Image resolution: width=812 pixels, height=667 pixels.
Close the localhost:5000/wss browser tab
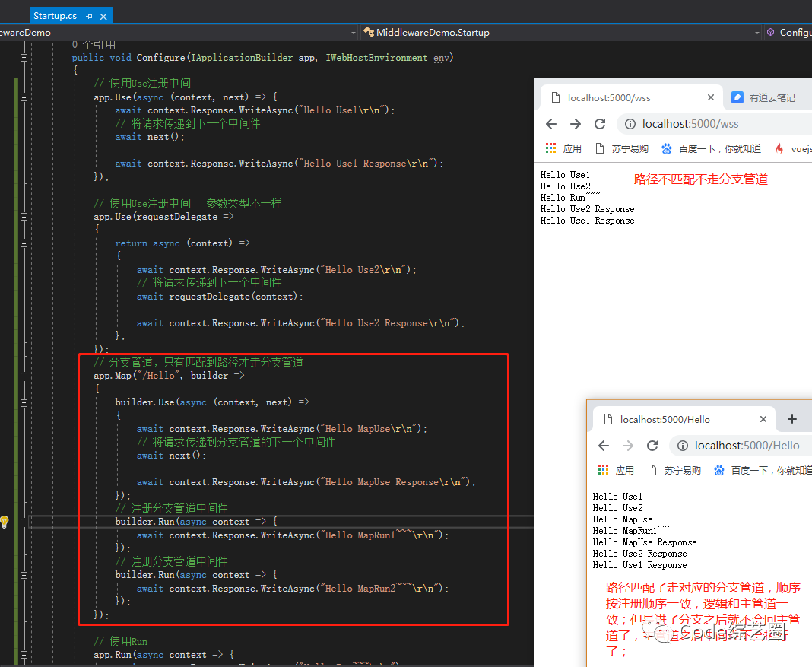pos(710,97)
